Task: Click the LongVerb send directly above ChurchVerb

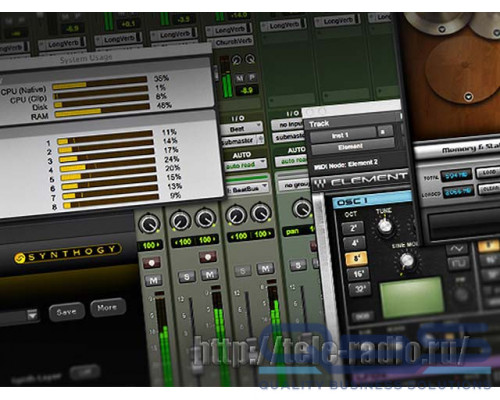Action: pyautogui.click(x=229, y=30)
